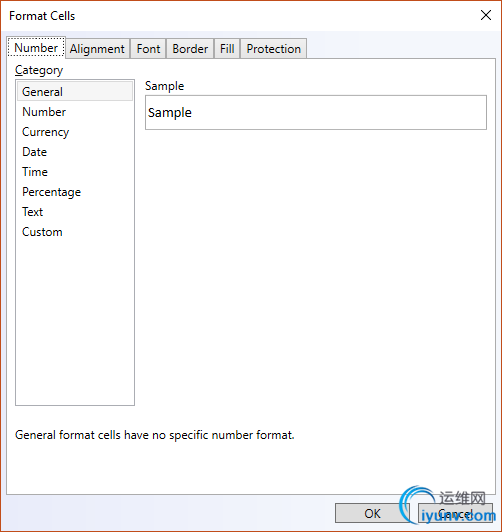This screenshot has height=532, width=502.
Task: Switch to the Number tab
Action: click(36, 48)
